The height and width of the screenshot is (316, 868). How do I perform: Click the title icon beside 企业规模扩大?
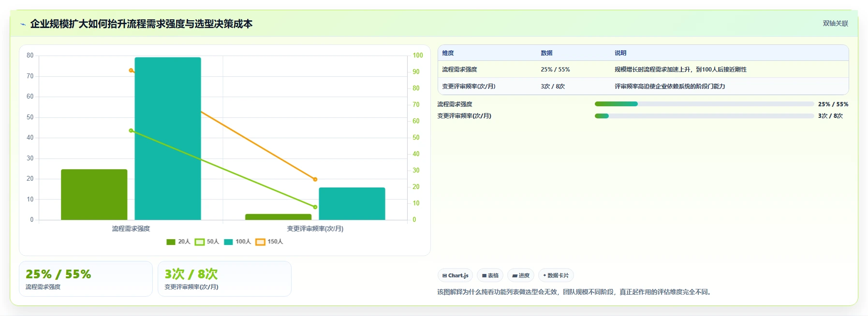pos(23,24)
